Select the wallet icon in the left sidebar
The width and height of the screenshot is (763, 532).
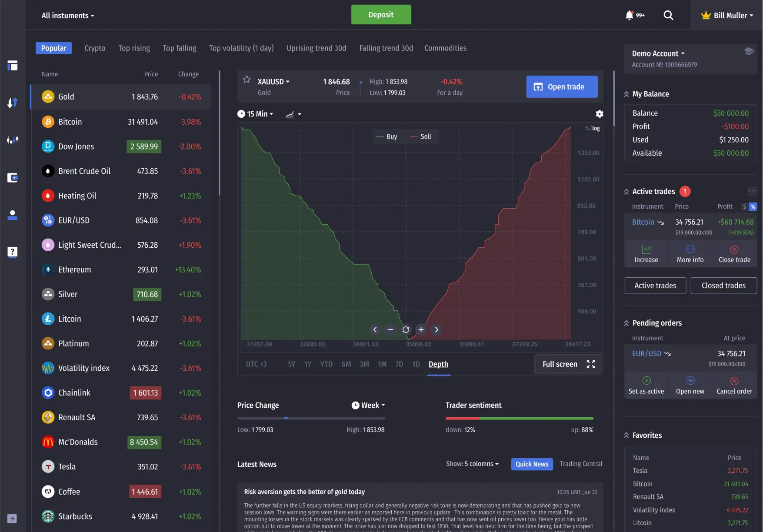12,178
